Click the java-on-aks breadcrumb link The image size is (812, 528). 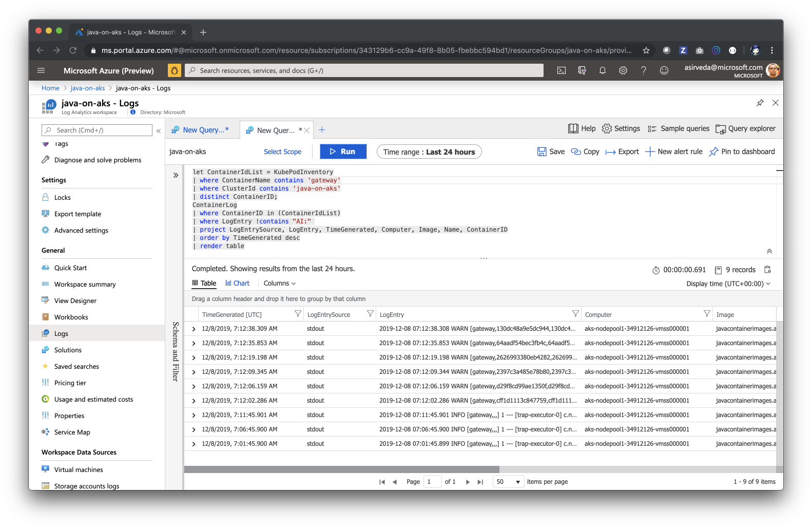click(x=87, y=88)
